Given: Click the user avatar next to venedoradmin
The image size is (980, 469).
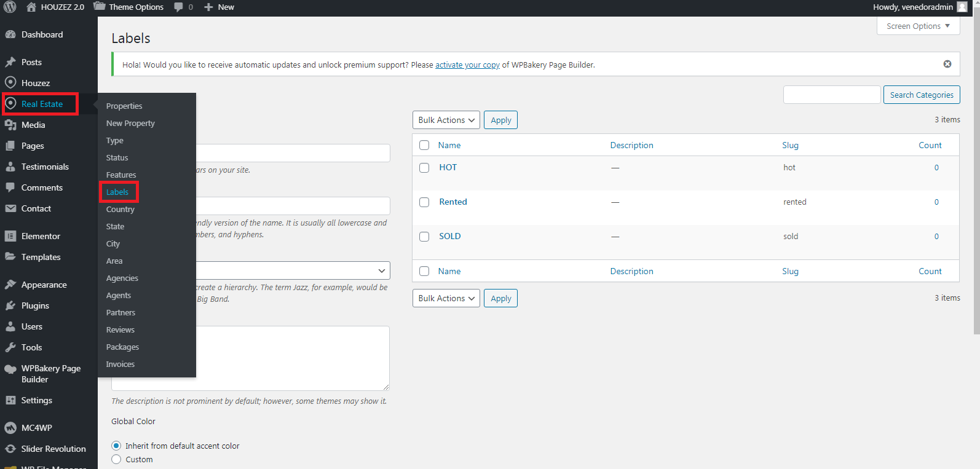Looking at the screenshot, I should point(962,7).
